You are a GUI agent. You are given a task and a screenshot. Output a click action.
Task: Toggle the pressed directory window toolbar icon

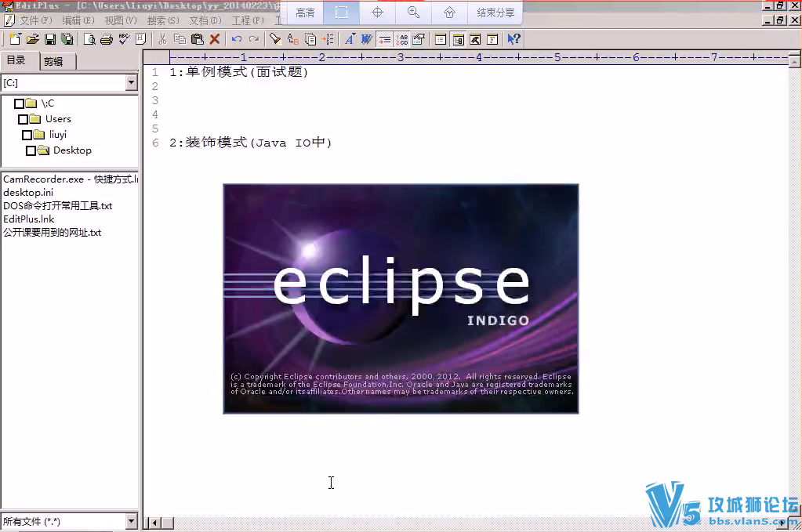point(459,39)
